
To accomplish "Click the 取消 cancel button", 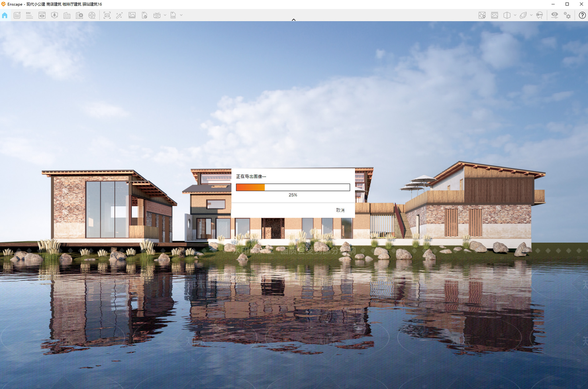I will point(340,210).
